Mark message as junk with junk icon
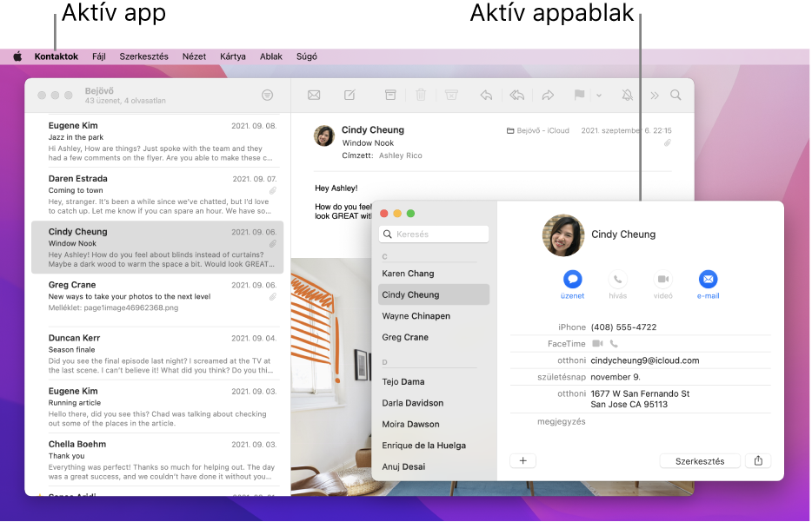Viewport: 812px width, 522px height. pos(452,95)
